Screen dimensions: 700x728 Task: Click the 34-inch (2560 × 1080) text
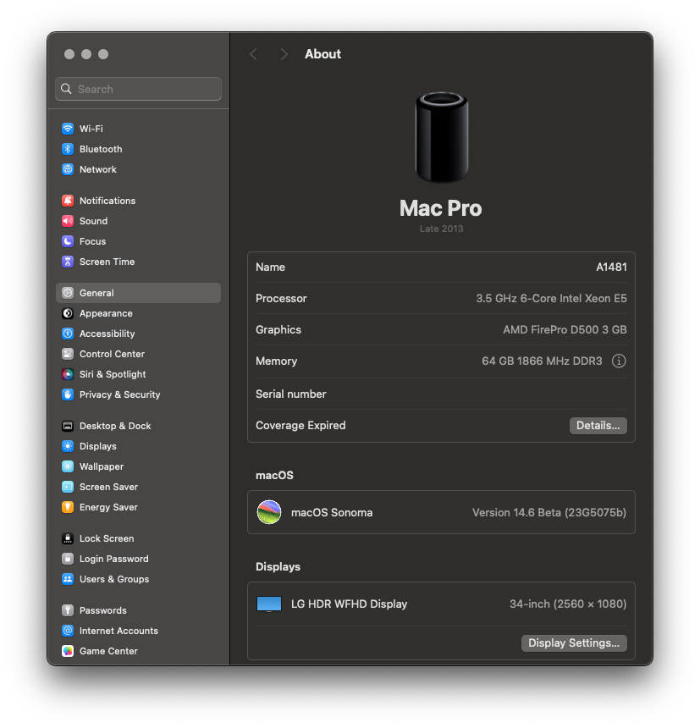568,604
